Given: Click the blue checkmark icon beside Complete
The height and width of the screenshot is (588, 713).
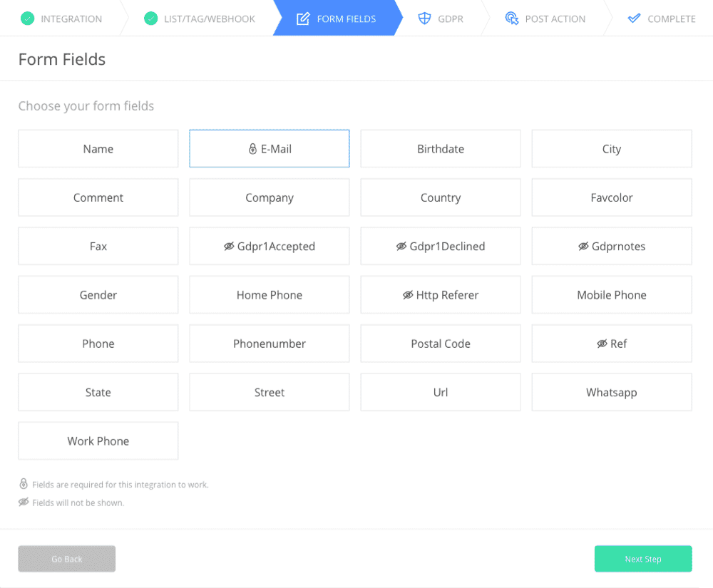Looking at the screenshot, I should tap(634, 19).
